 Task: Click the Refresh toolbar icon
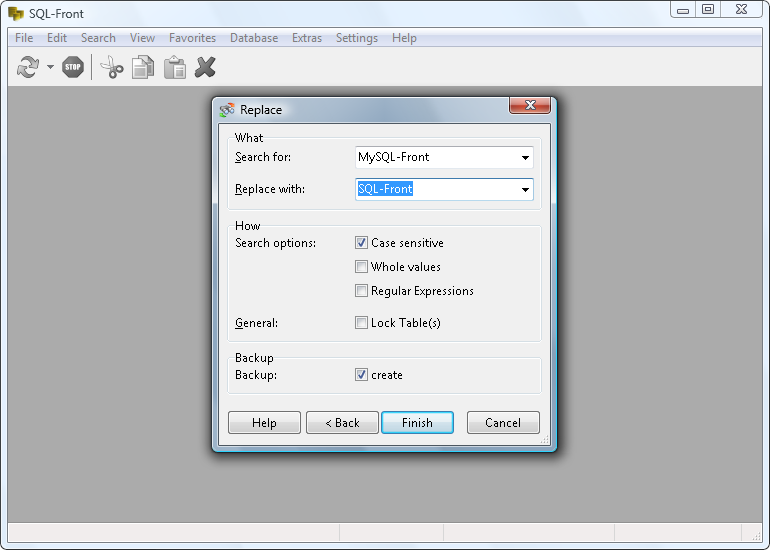(28, 67)
